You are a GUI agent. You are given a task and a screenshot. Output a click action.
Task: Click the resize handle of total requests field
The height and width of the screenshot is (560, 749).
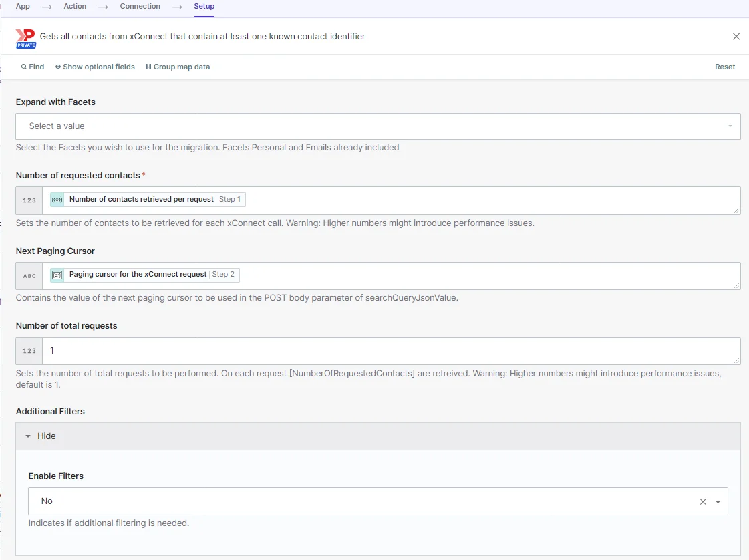[x=736, y=361]
